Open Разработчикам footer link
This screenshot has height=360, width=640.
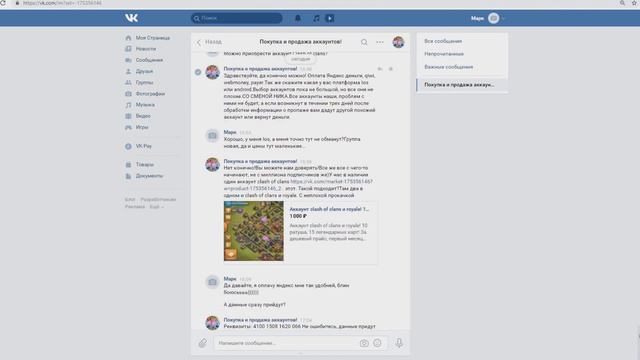pyautogui.click(x=158, y=200)
